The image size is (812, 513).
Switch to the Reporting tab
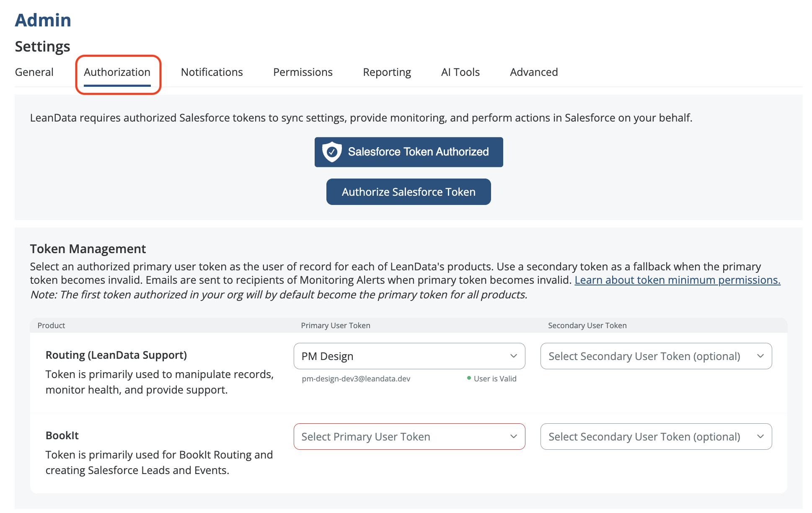pos(387,72)
